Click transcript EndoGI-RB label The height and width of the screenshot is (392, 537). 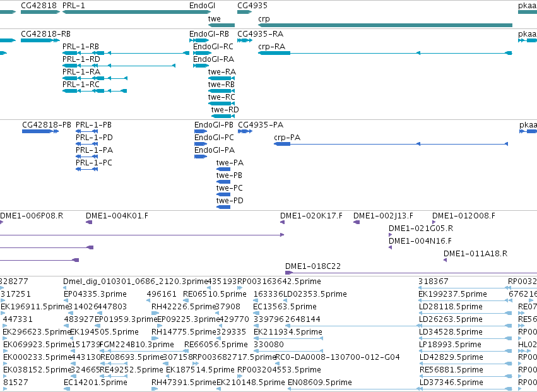pos(209,34)
